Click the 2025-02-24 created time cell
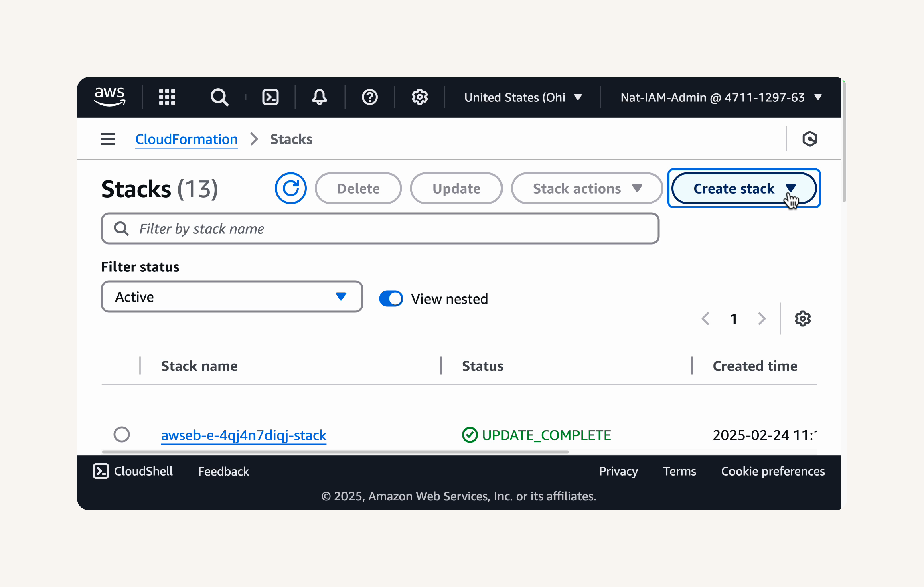 pos(765,435)
